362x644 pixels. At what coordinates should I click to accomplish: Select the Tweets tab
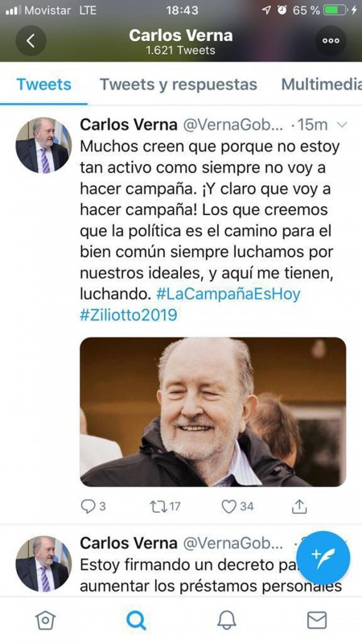44,85
